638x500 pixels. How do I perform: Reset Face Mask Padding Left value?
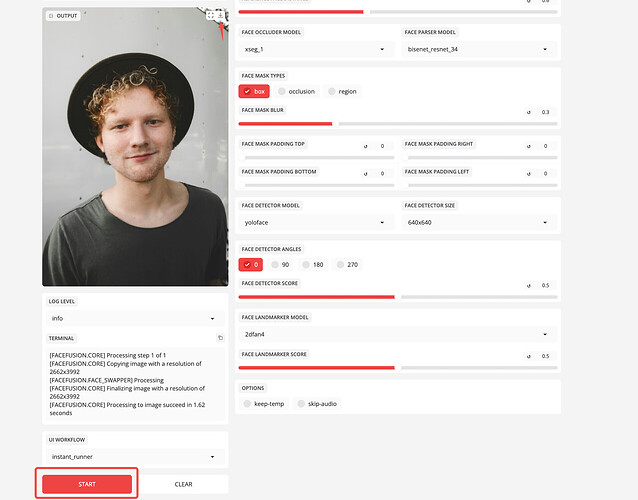(x=529, y=174)
